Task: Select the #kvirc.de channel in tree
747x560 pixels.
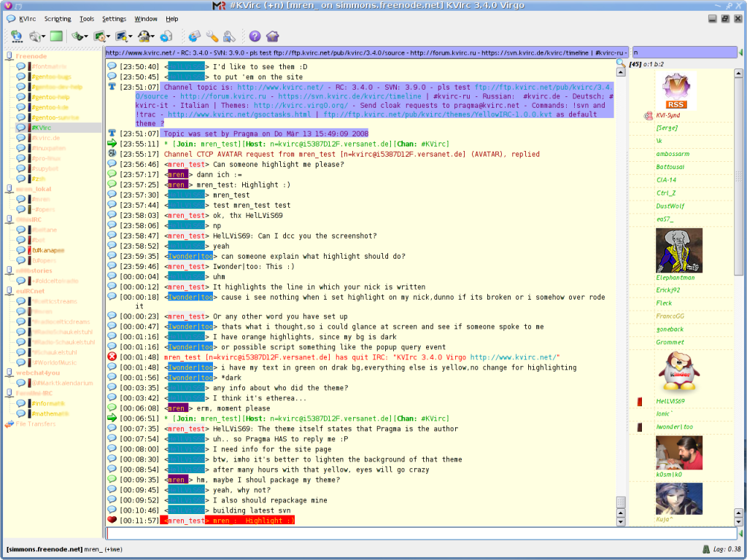Action: click(46, 138)
